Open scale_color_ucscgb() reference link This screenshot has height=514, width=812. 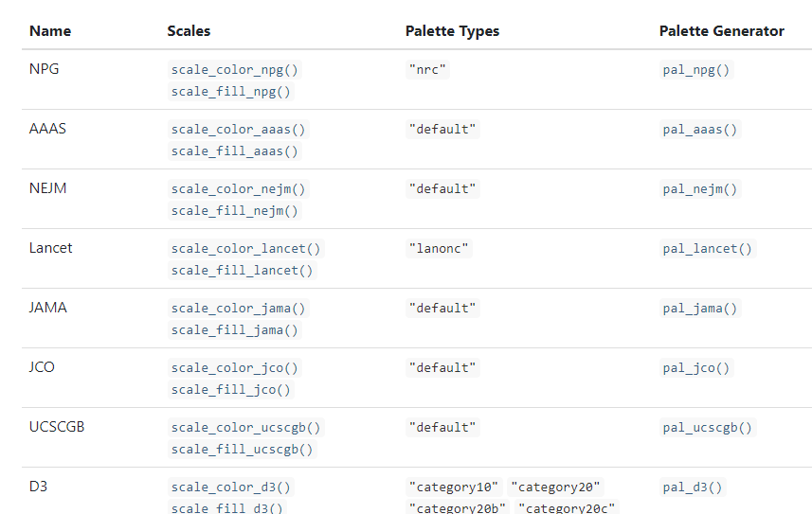(x=246, y=428)
